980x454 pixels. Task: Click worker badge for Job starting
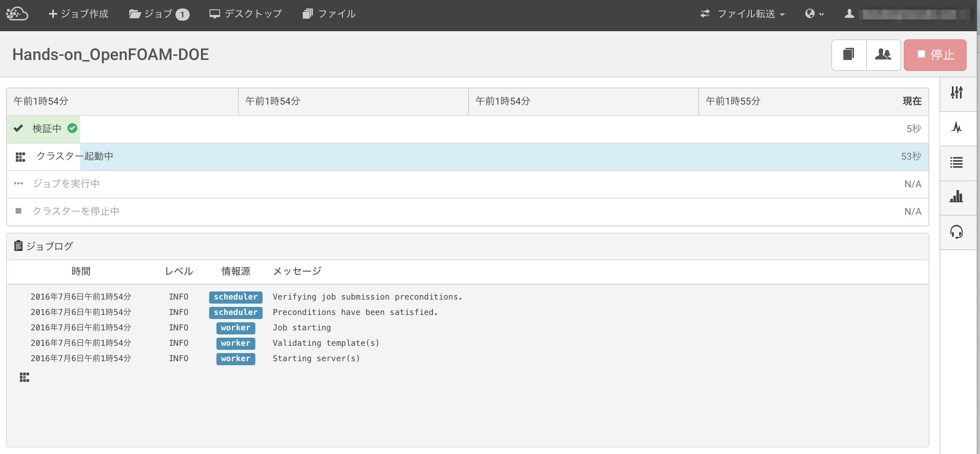click(236, 328)
